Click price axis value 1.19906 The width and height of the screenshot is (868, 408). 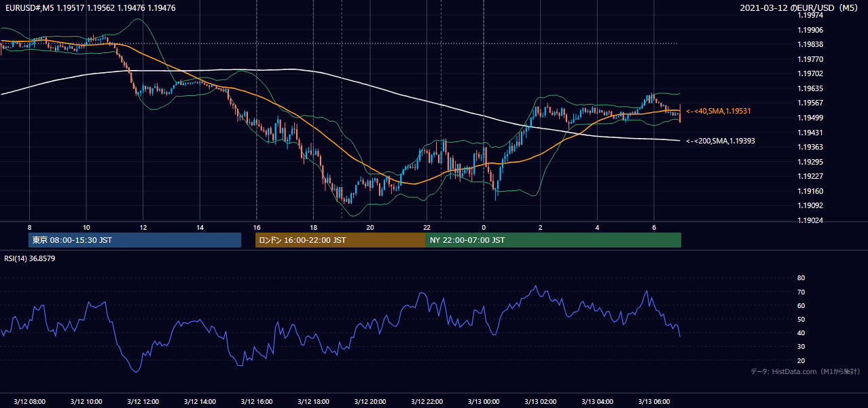pyautogui.click(x=810, y=30)
